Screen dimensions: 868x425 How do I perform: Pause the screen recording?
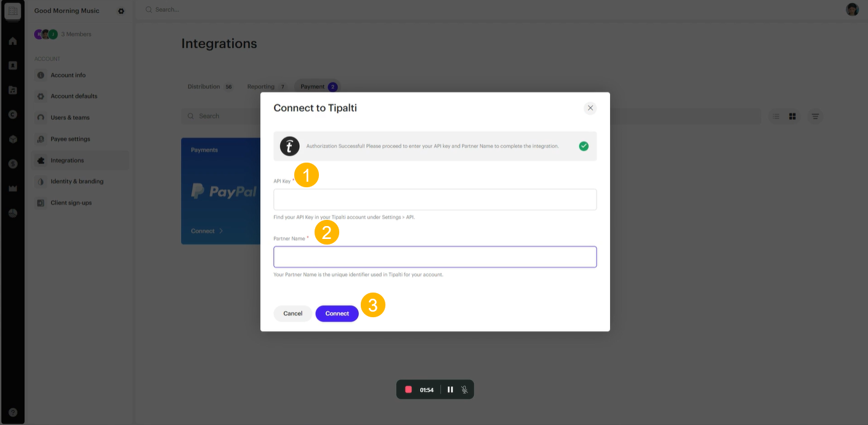450,389
